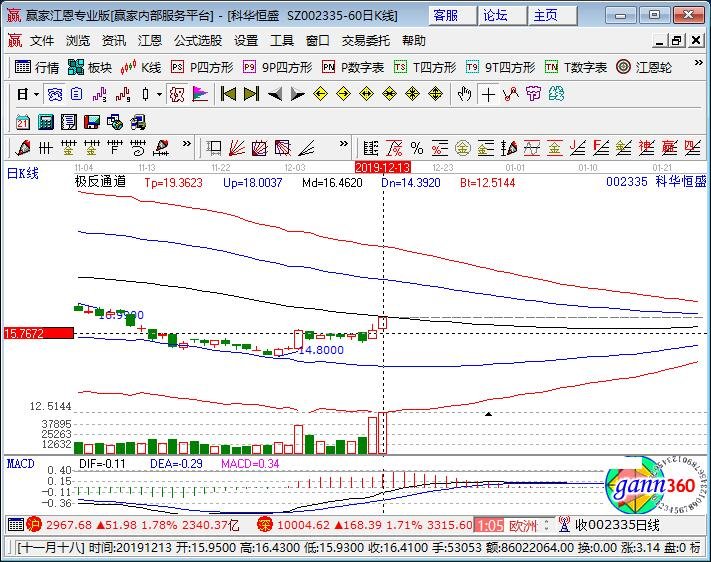The height and width of the screenshot is (562, 711).
Task: Switch to the K线 chart view
Action: tap(141, 68)
